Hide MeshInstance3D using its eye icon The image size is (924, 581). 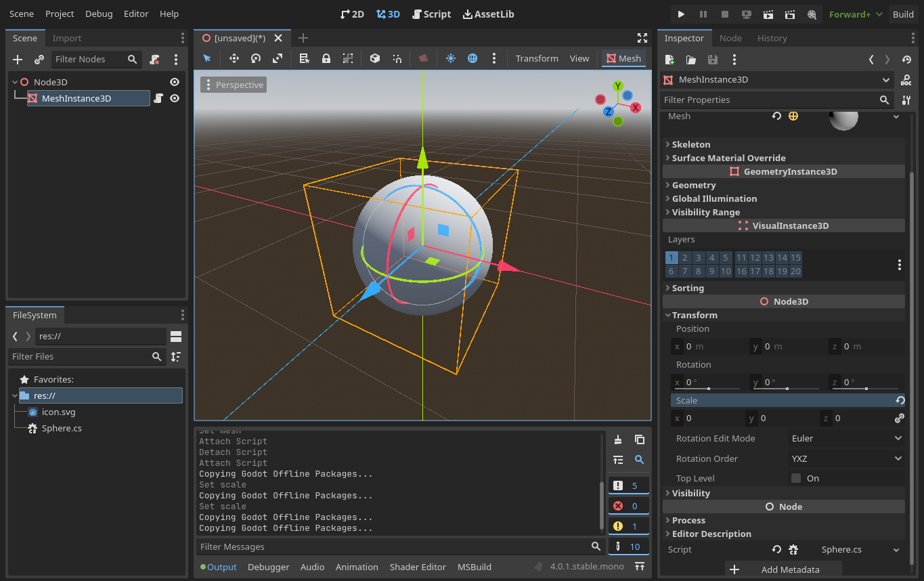[x=175, y=98]
